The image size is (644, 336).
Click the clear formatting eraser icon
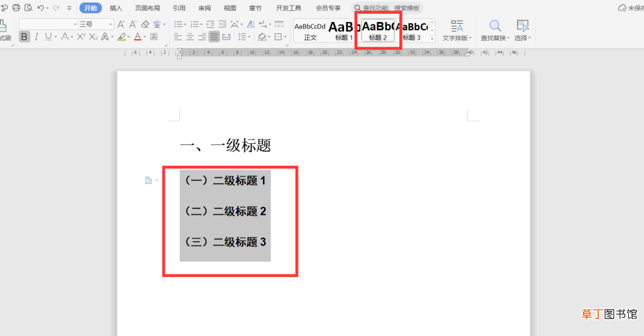click(145, 24)
